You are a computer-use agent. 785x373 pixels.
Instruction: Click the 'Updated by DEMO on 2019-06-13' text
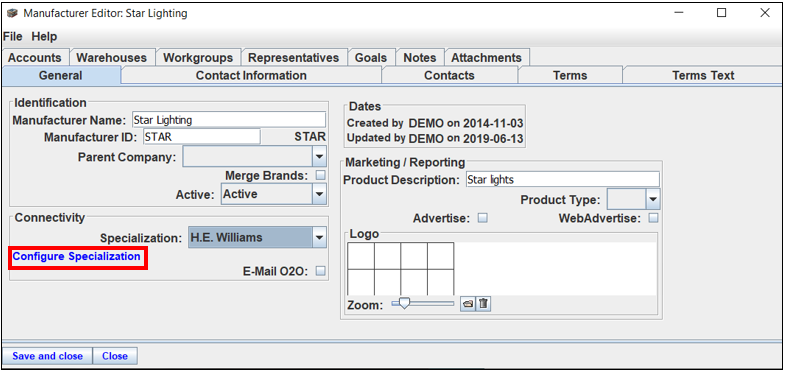436,139
